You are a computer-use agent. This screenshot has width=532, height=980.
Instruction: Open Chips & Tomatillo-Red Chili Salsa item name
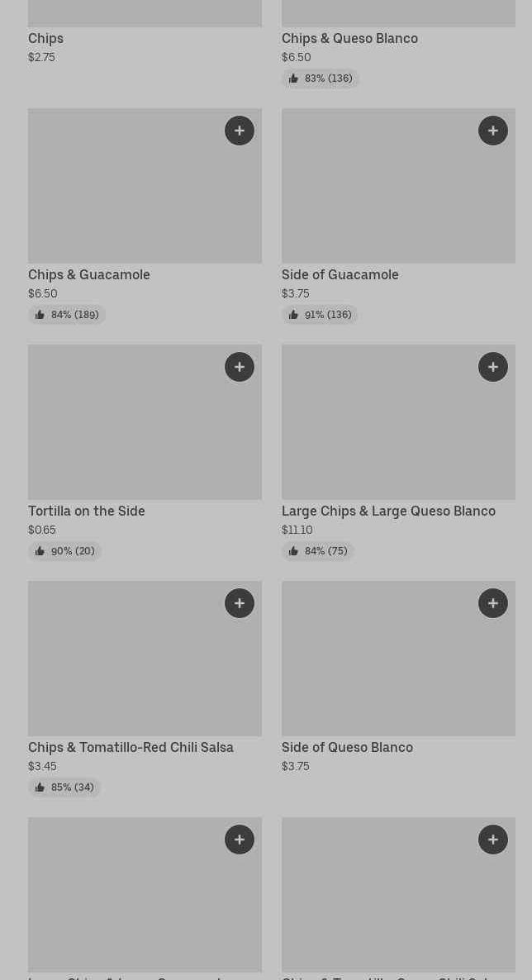(131, 748)
